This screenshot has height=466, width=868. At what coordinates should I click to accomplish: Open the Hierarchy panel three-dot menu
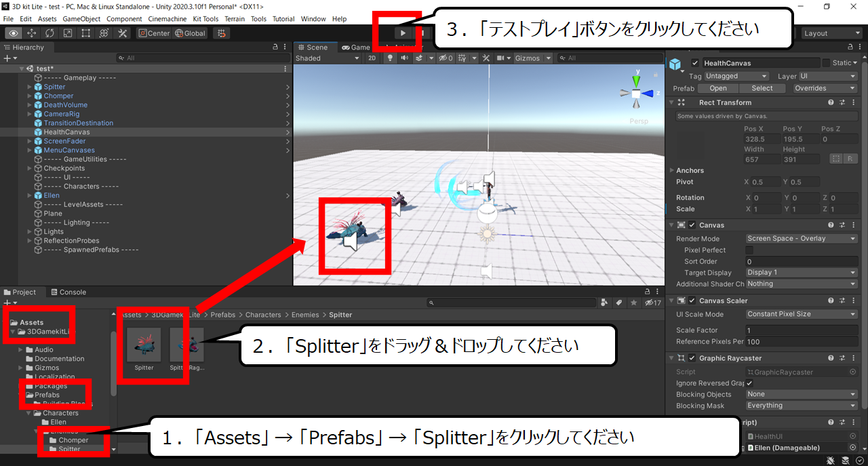click(285, 47)
